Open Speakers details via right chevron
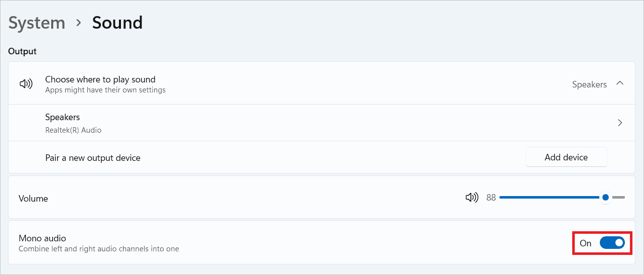Screen dimensions: 644x275 [620, 123]
